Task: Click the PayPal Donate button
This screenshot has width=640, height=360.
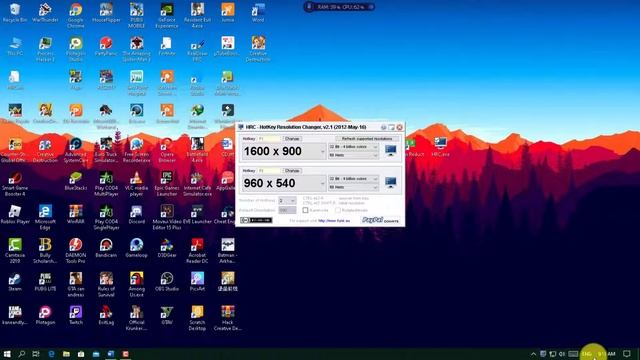Action: (380, 220)
